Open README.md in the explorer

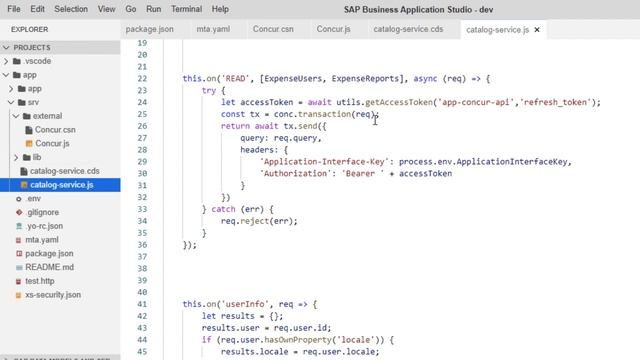tap(49, 267)
